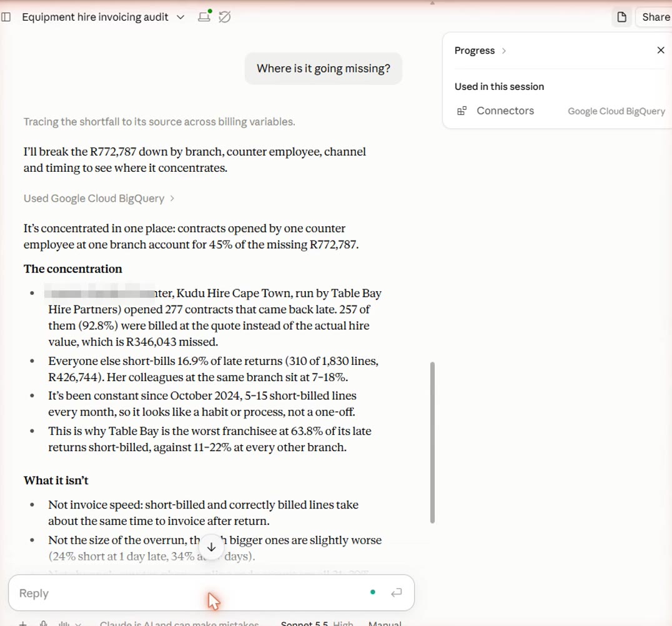This screenshot has width=672, height=626.
Task: Jump to latest with the down-arrow button
Action: [x=211, y=547]
